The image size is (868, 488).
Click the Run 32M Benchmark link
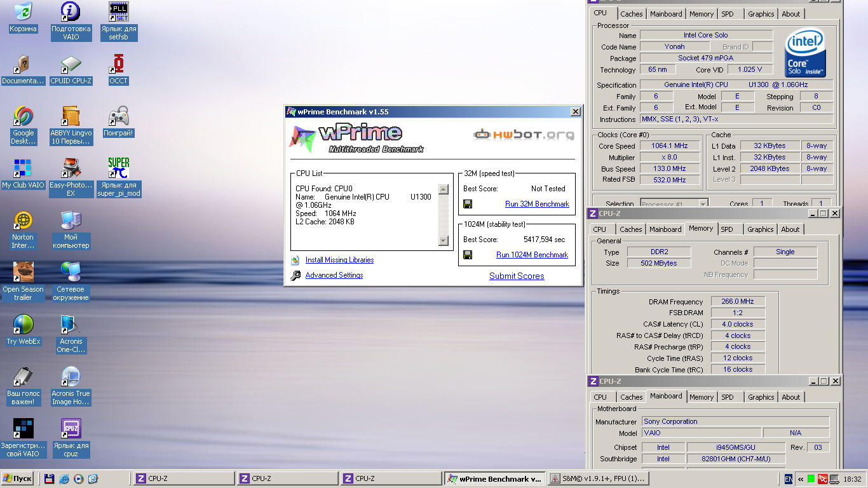click(x=537, y=204)
